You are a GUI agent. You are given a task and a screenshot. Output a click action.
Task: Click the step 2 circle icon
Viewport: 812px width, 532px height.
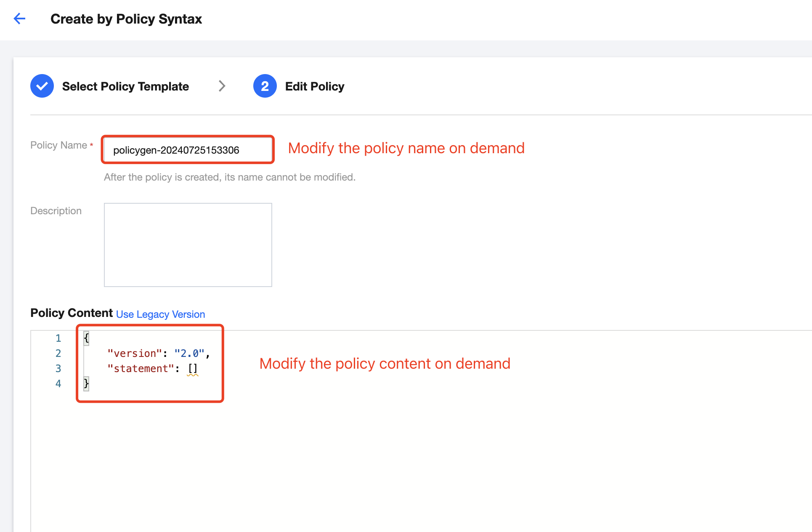tap(265, 86)
